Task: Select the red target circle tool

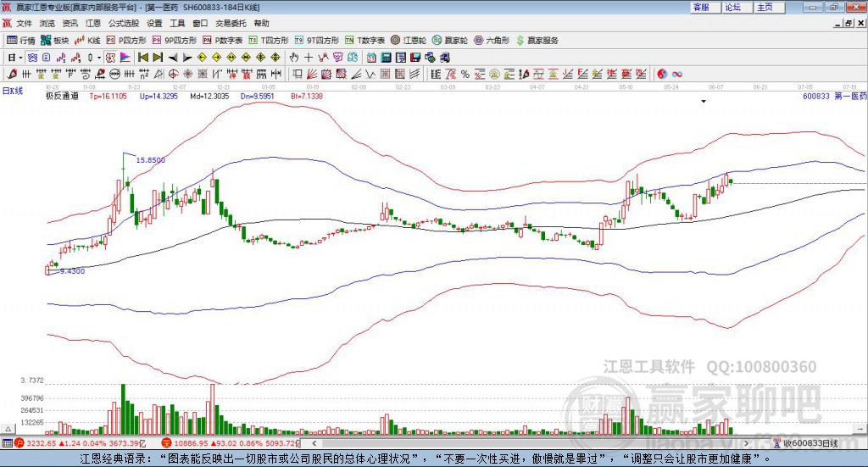Action: click(x=173, y=74)
